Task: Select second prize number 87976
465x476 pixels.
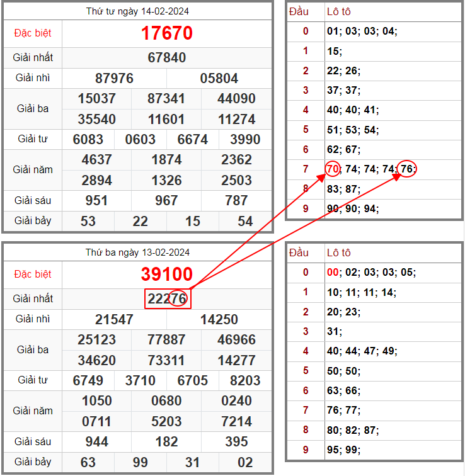Action: (114, 79)
